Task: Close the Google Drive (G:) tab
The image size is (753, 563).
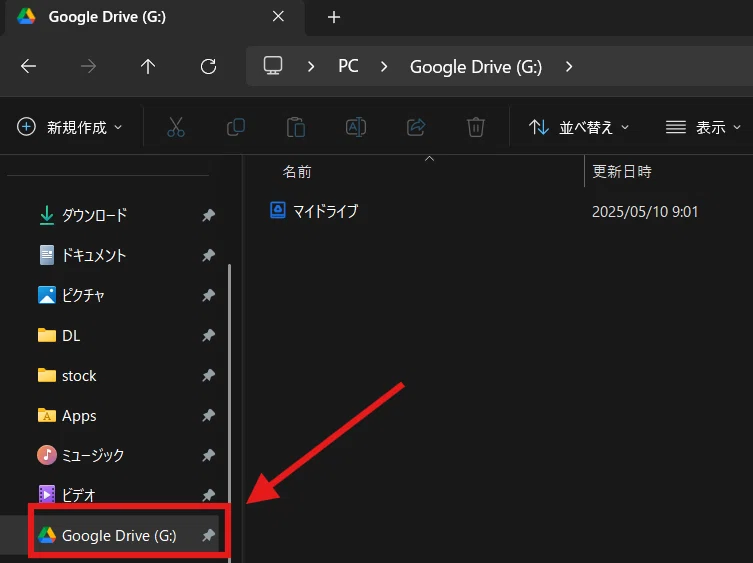Action: [x=278, y=16]
